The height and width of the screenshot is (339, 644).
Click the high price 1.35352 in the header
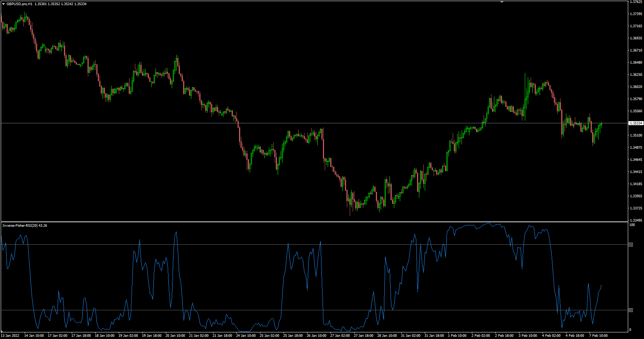54,4
